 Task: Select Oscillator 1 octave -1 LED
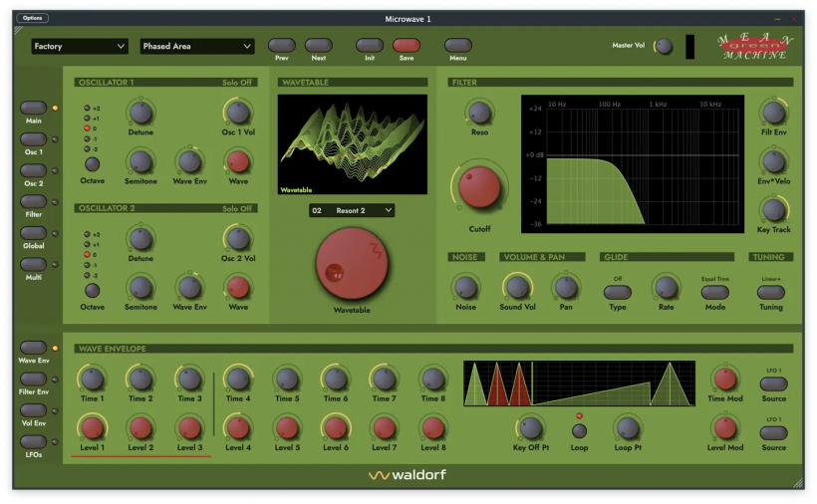[87, 139]
